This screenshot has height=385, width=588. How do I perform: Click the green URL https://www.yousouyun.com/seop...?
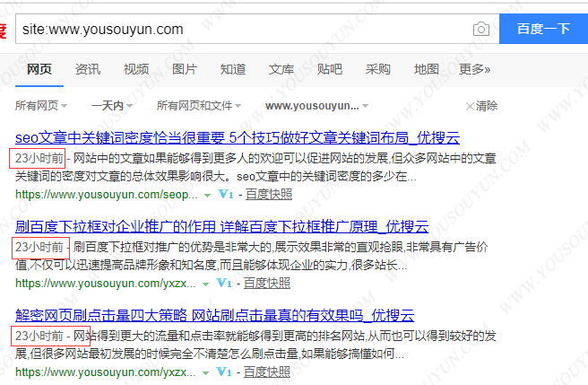(x=107, y=195)
